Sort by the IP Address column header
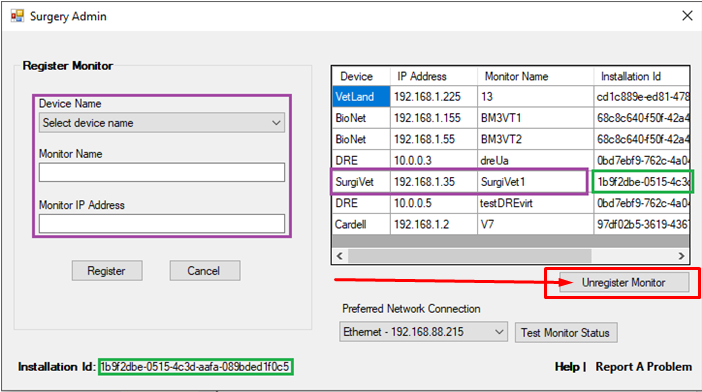This screenshot has width=702, height=392. pos(434,76)
